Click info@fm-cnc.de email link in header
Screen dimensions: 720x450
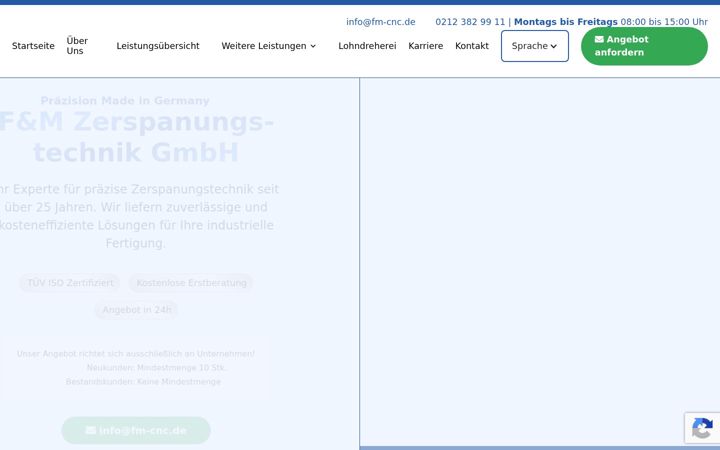pyautogui.click(x=381, y=22)
